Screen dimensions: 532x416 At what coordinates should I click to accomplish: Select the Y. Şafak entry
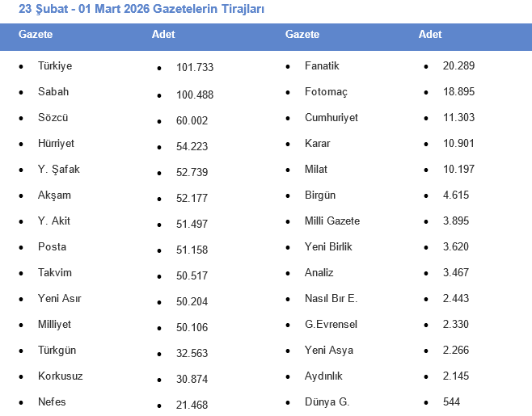click(x=59, y=170)
